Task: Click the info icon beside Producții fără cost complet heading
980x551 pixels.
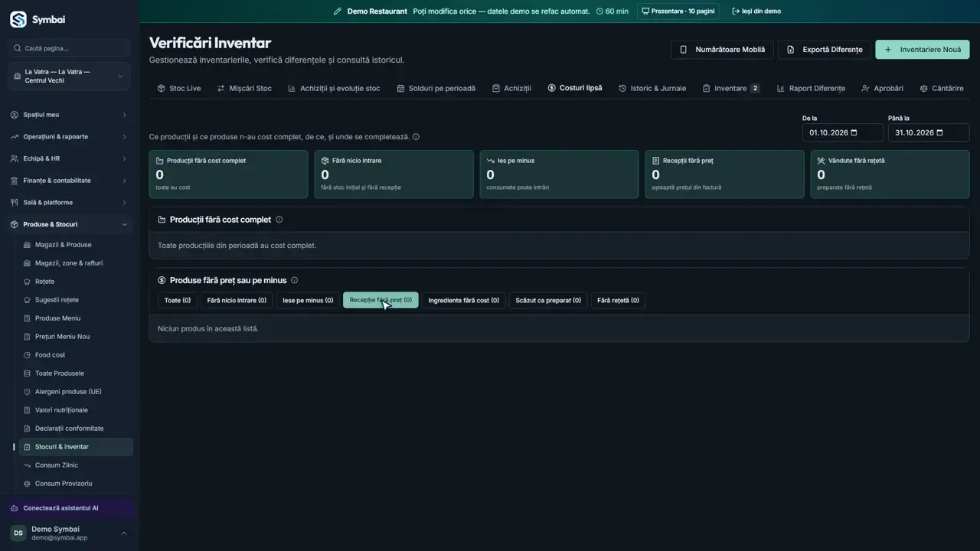Action: pos(279,220)
